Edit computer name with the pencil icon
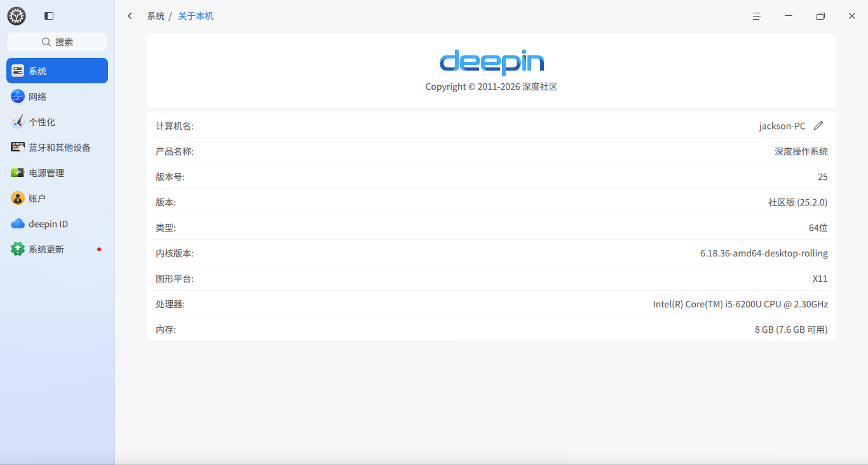The height and width of the screenshot is (465, 868). click(818, 125)
